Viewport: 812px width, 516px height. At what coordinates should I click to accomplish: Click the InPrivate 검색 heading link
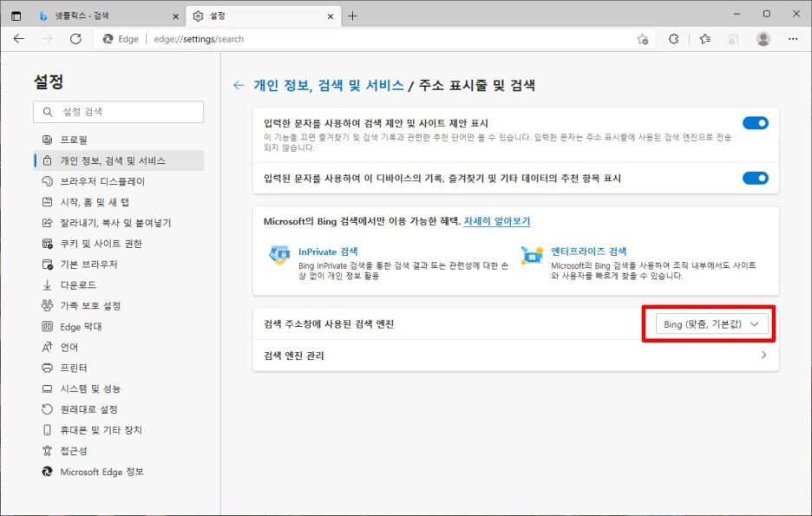(x=328, y=251)
